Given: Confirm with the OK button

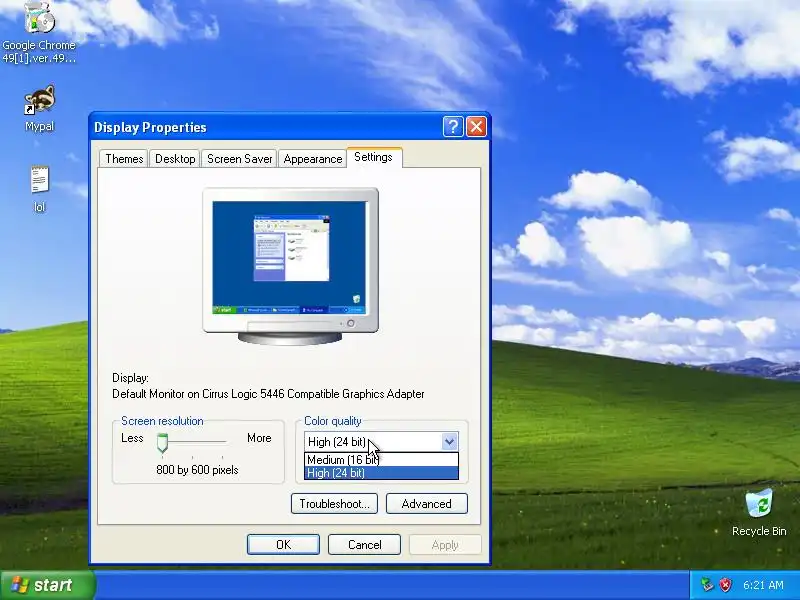Looking at the screenshot, I should [x=283, y=544].
